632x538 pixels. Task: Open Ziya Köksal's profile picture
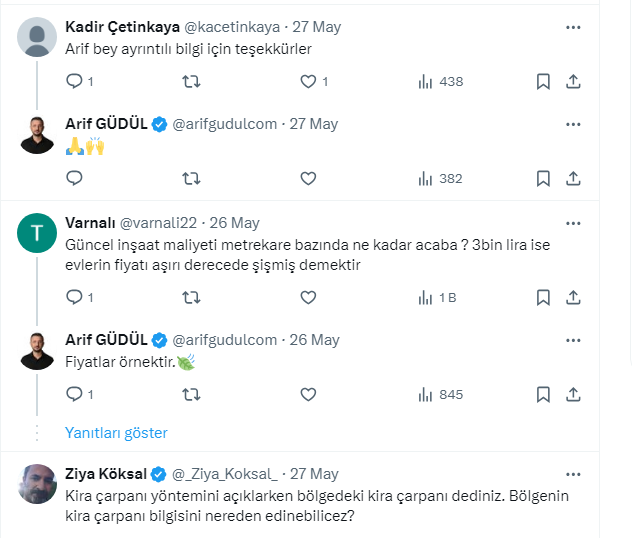coord(38,484)
